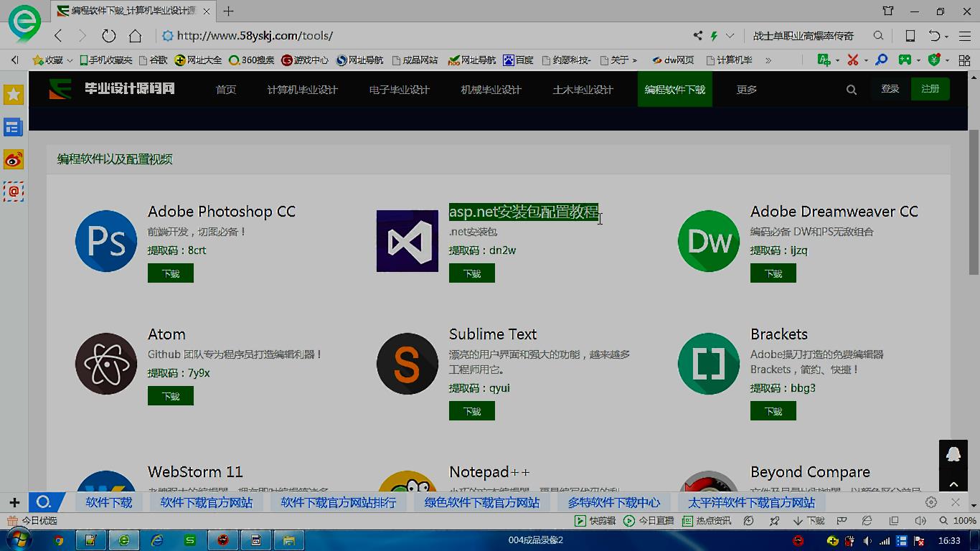Image resolution: width=980 pixels, height=551 pixels.
Task: Open the 手机收藏夹 bookmark
Action: tap(105, 60)
